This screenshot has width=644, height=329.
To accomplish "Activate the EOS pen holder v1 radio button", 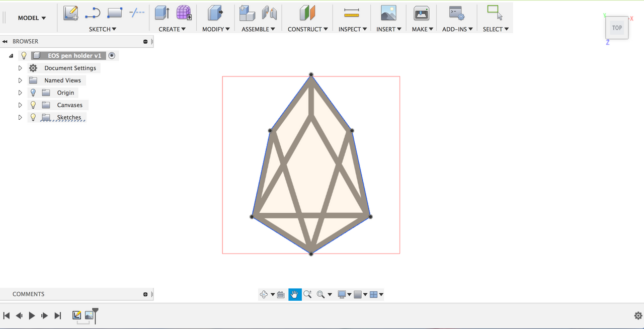I will (112, 55).
